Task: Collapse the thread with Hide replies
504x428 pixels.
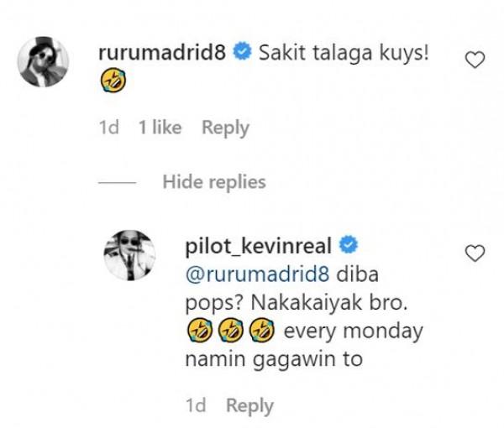Action: click(x=213, y=181)
